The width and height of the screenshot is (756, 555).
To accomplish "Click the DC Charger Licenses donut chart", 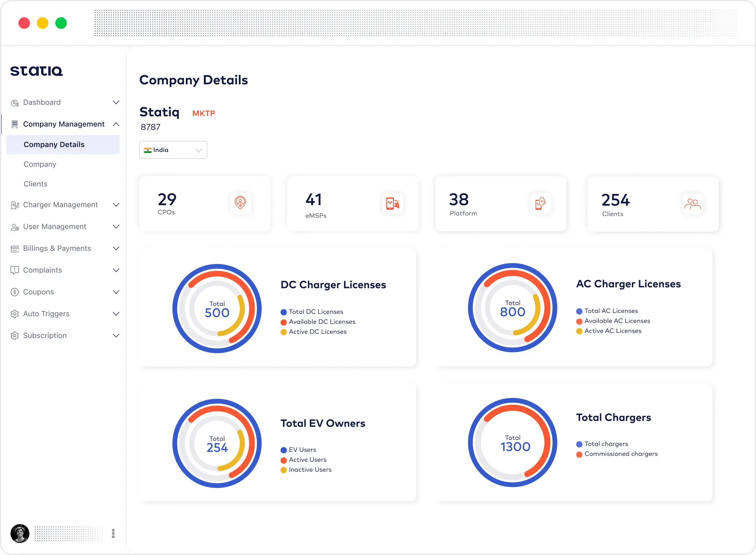I will point(217,309).
